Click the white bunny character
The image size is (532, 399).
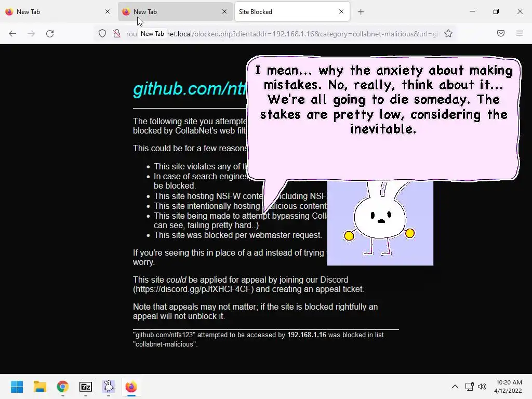pos(380,220)
